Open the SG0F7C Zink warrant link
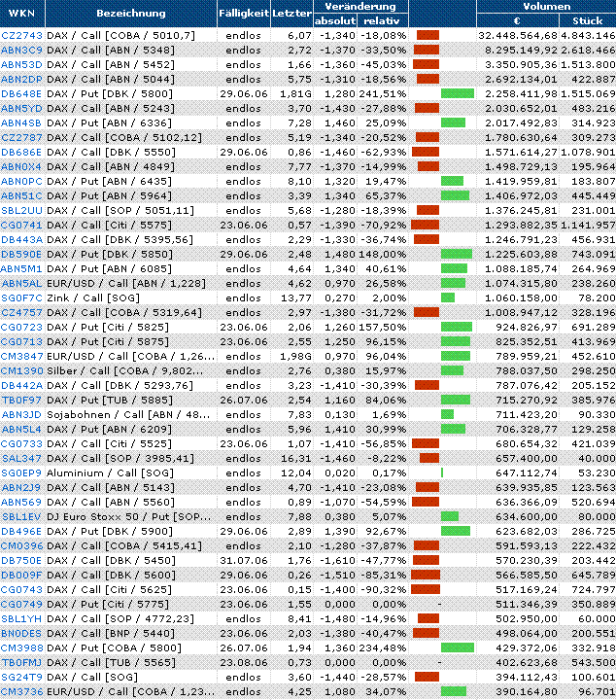Viewport: 616px width, 700px height. pyautogui.click(x=21, y=297)
